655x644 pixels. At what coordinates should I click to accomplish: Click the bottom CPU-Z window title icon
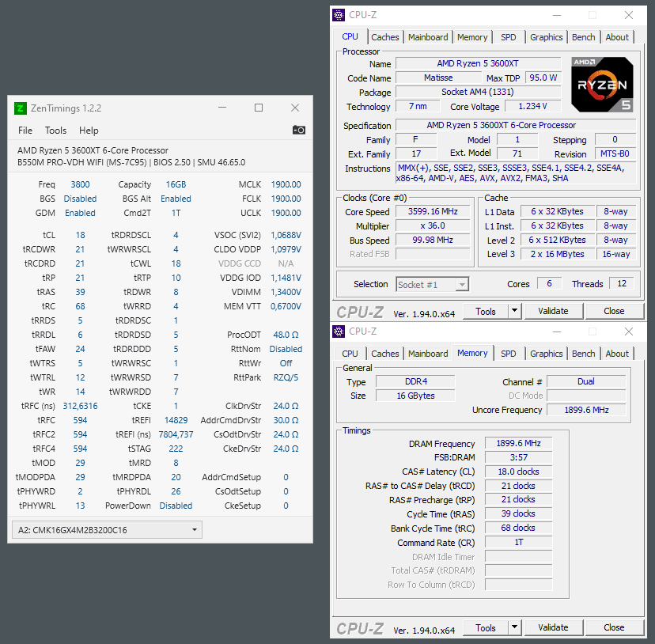(x=339, y=331)
